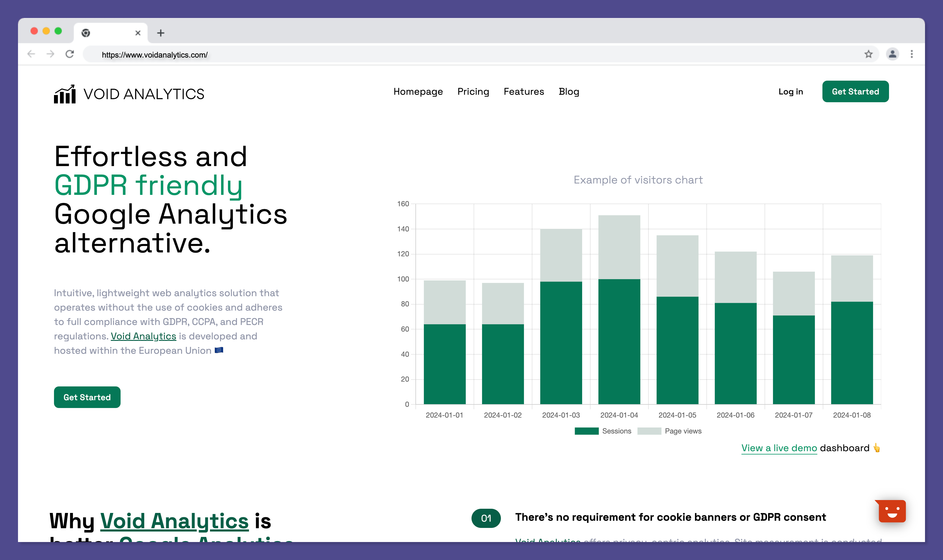Click Get Started below the hero text
This screenshot has width=943, height=560.
coord(87,397)
